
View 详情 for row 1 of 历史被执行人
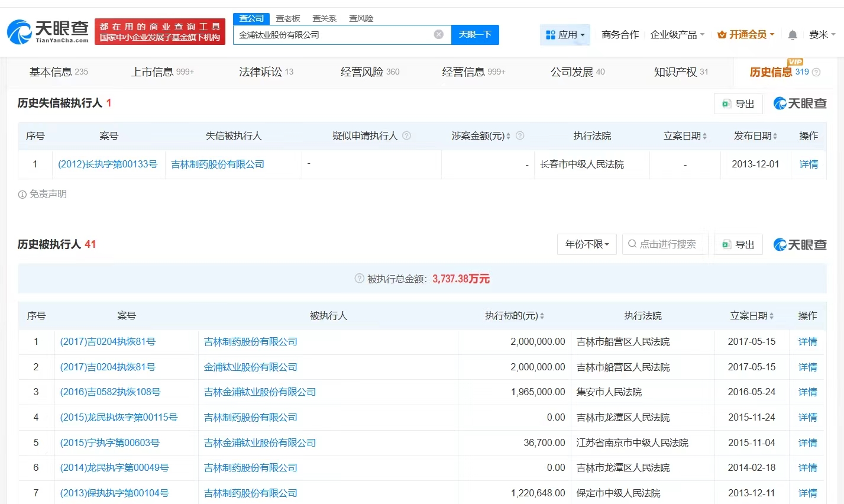(x=808, y=342)
